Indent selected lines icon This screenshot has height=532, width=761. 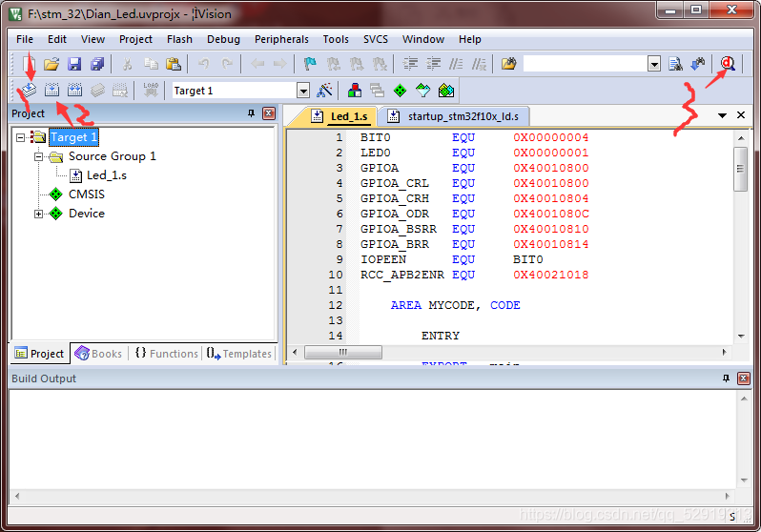(x=411, y=64)
